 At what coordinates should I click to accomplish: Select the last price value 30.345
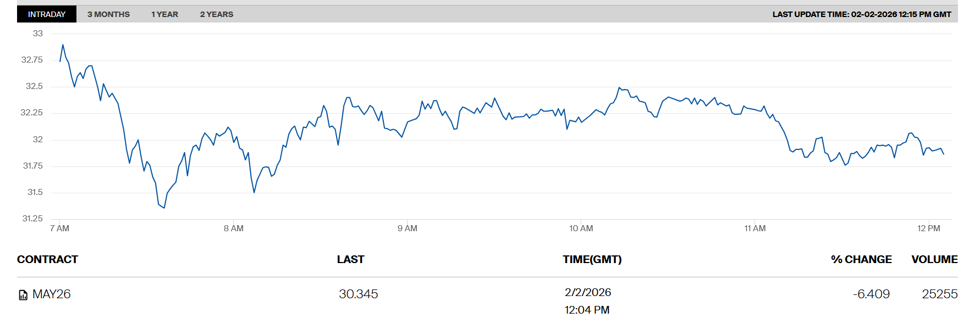point(358,294)
